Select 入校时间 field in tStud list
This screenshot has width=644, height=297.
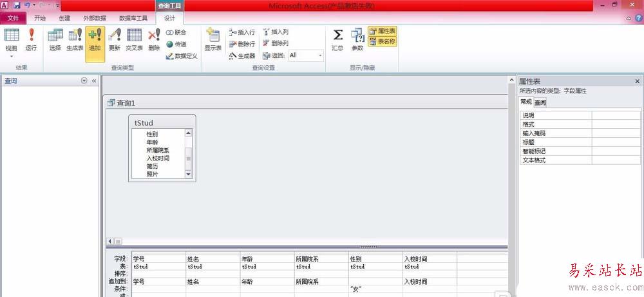point(158,158)
